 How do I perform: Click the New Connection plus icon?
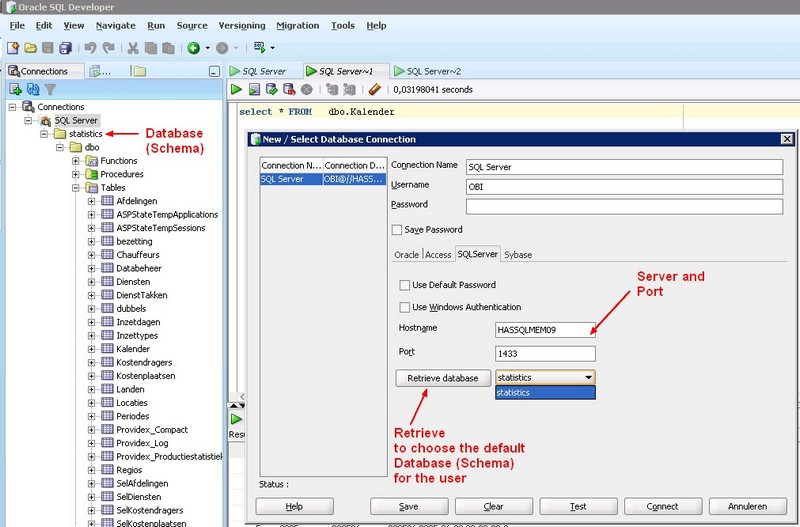[x=16, y=89]
